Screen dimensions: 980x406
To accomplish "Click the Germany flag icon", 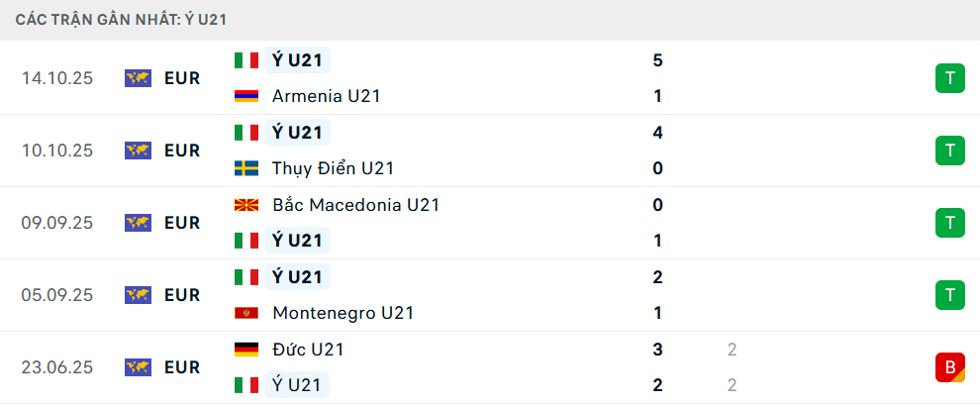I will pos(246,350).
